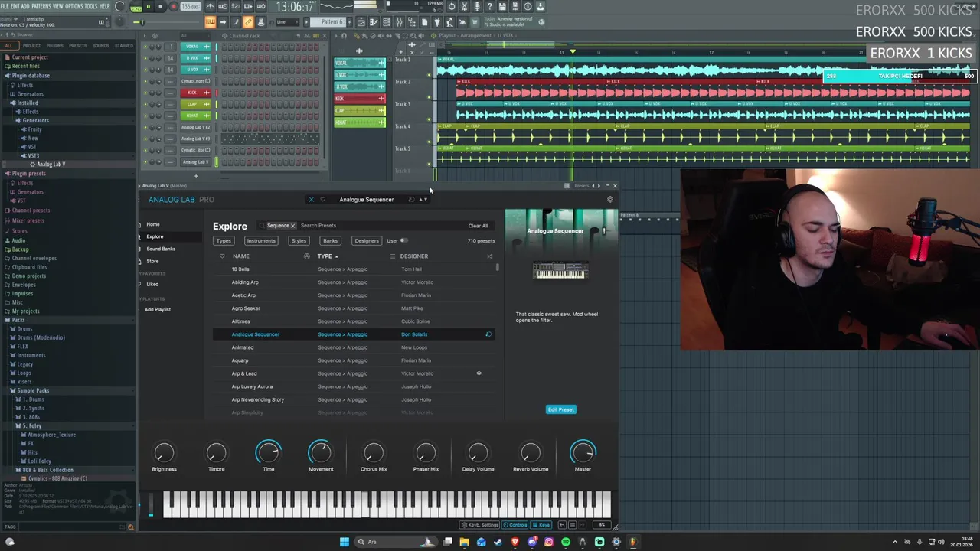Remove the Sequence filter tag with its X
This screenshot has width=980, height=551.
pos(292,226)
